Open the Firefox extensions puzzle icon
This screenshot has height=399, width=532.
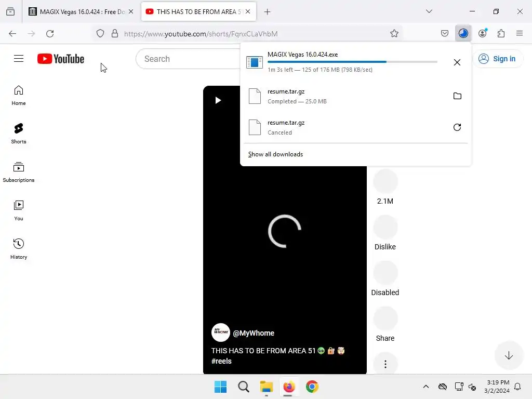pos(501,33)
